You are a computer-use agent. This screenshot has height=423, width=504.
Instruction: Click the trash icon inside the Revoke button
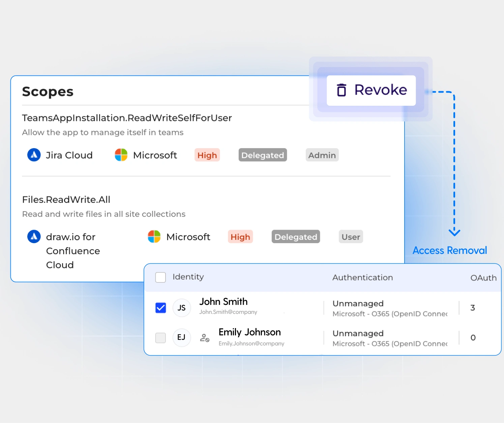tap(342, 90)
